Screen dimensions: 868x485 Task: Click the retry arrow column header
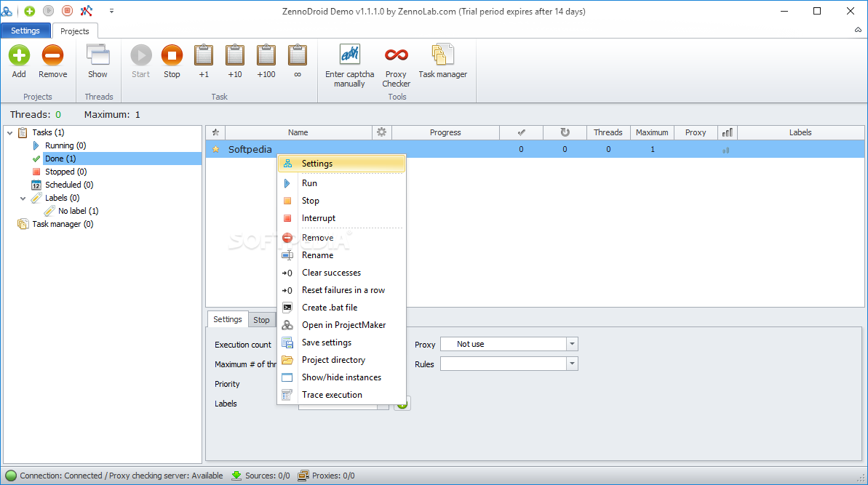[x=565, y=133]
